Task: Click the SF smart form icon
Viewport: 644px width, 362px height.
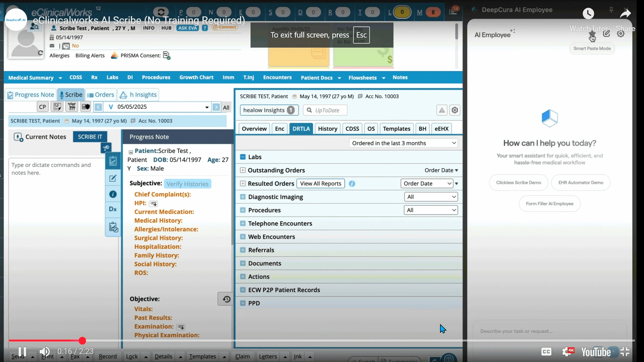Action: point(57,107)
